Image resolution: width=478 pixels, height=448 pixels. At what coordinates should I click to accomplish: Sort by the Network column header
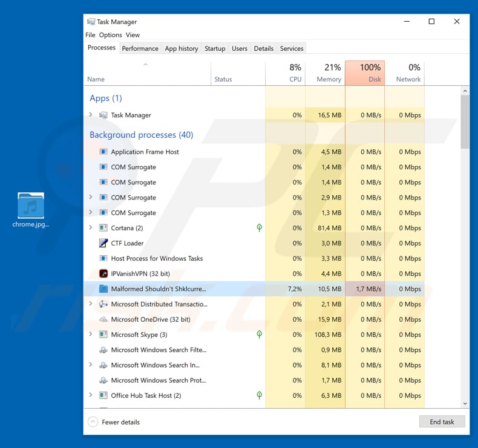pyautogui.click(x=405, y=73)
